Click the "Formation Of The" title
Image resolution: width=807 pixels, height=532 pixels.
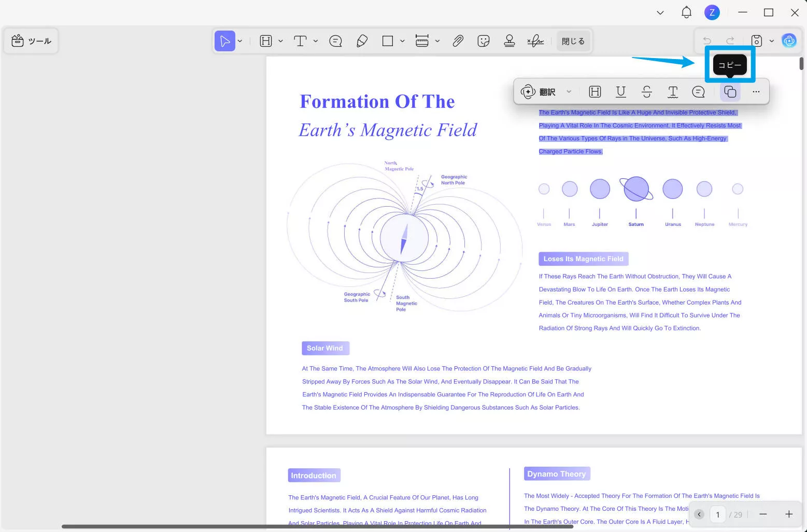click(377, 102)
